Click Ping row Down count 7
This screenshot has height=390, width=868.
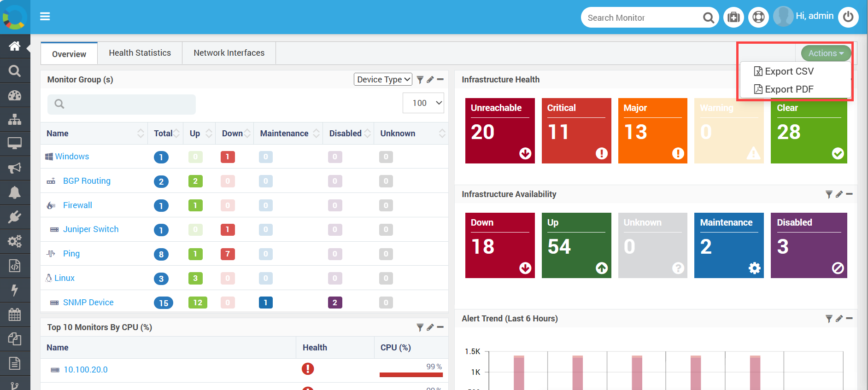tap(228, 254)
